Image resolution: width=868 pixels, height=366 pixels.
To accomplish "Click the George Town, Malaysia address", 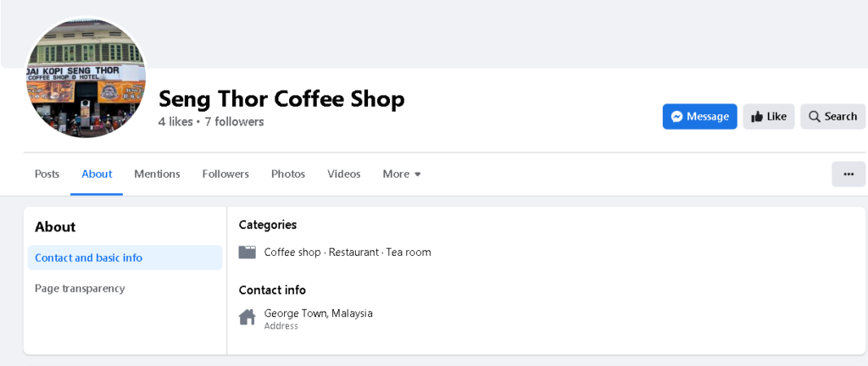I will tap(319, 313).
